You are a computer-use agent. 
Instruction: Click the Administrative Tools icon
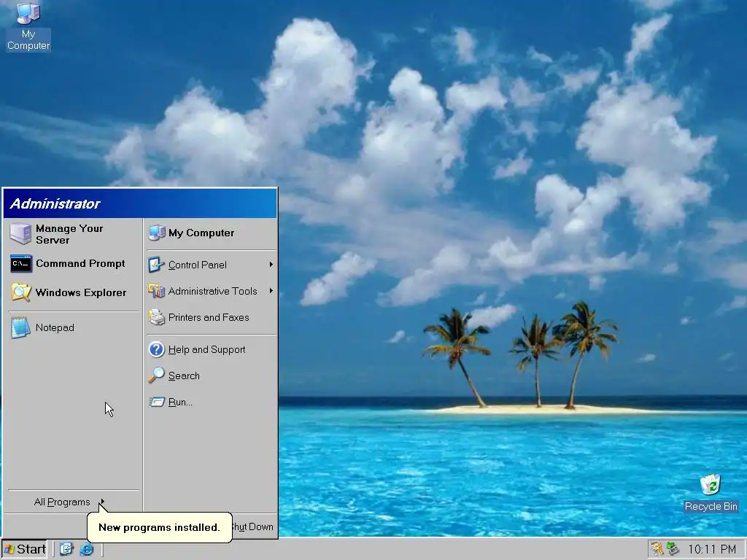156,291
